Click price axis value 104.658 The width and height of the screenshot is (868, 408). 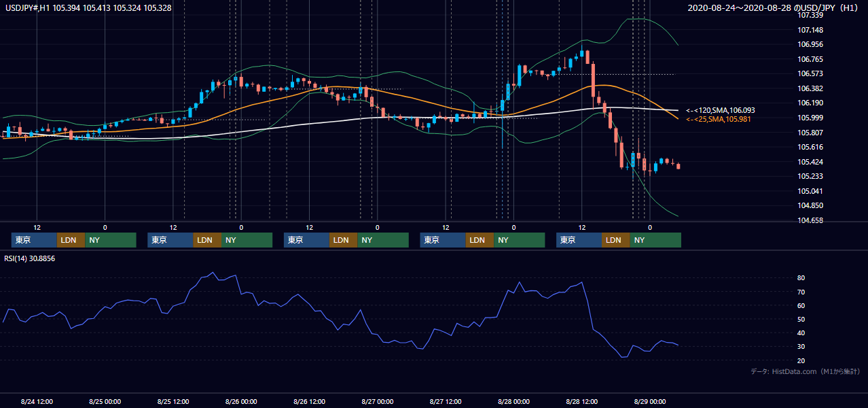click(810, 220)
